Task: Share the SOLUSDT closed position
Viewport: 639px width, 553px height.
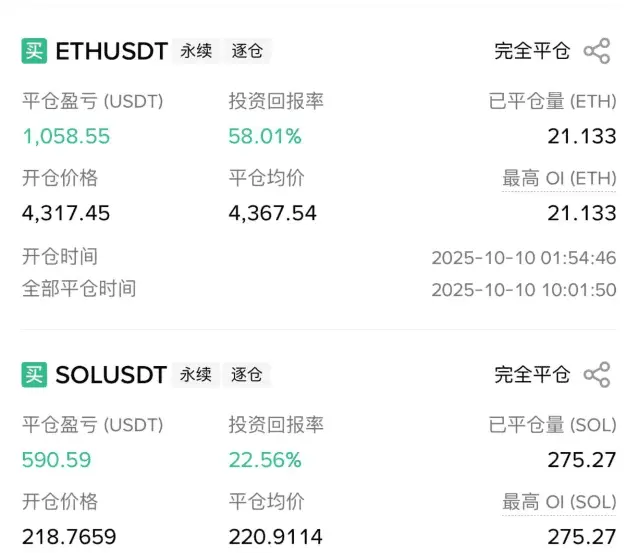Action: pyautogui.click(x=597, y=375)
